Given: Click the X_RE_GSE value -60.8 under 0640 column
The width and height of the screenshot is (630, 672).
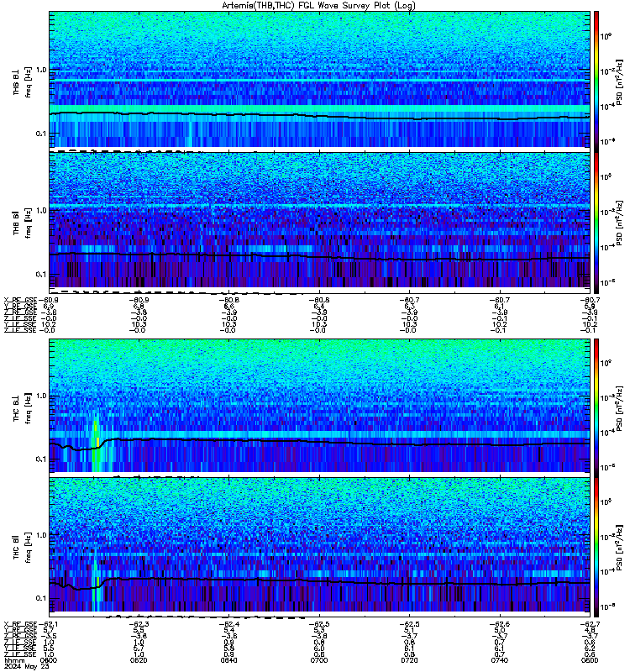Looking at the screenshot, I should [228, 300].
